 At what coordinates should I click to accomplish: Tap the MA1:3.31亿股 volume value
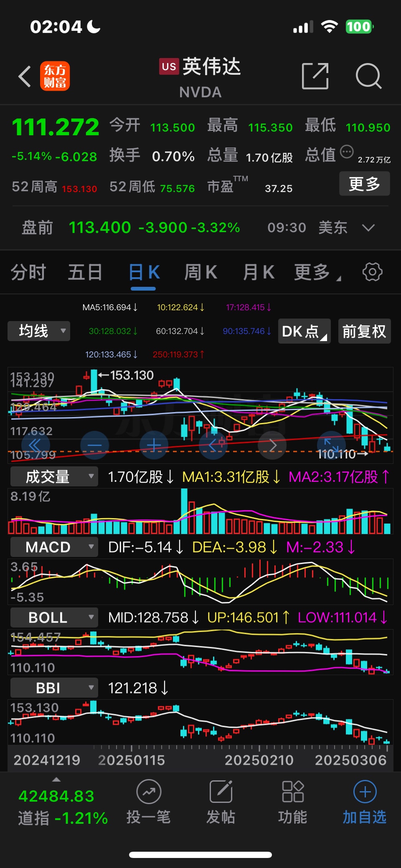click(231, 476)
